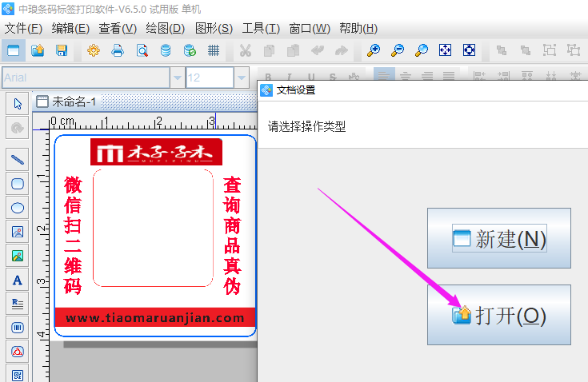Select the rounded rectangle tool
Viewport: 588px width, 382px height.
pos(17,183)
